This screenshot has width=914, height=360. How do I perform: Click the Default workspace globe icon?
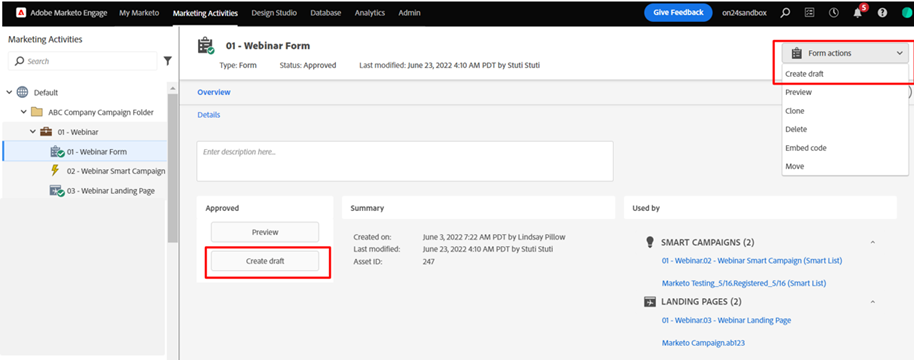point(22,92)
